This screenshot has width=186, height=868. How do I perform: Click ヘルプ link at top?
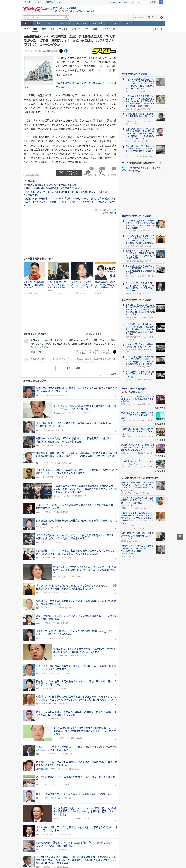click(127, 2)
